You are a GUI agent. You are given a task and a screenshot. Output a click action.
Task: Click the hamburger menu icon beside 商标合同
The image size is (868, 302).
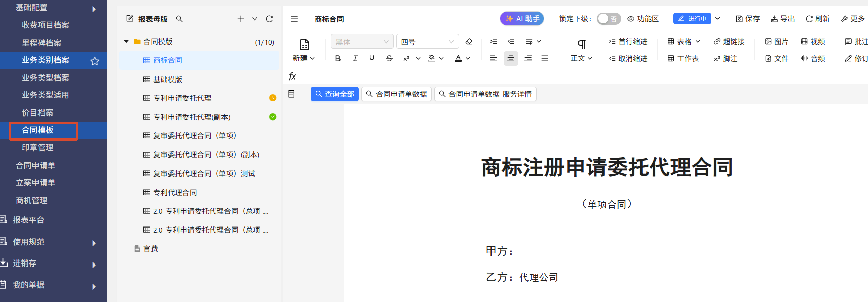point(294,19)
